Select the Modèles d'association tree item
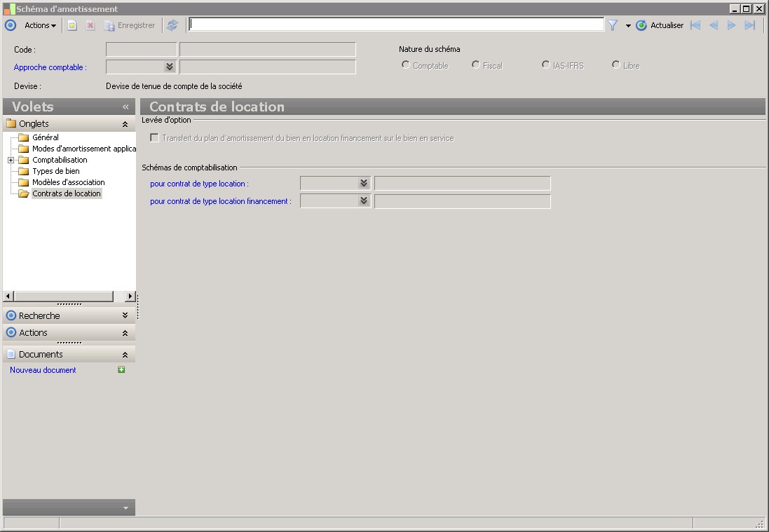The height and width of the screenshot is (532, 769). [69, 183]
